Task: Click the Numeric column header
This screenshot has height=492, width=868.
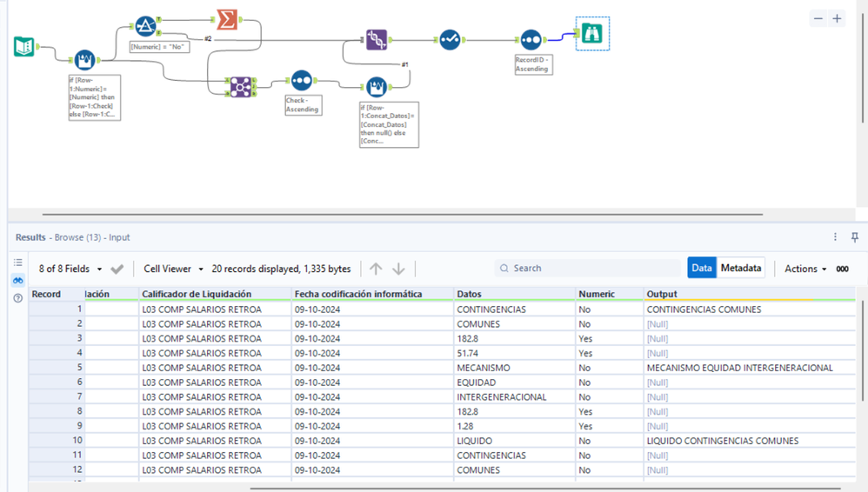Action: (x=610, y=294)
